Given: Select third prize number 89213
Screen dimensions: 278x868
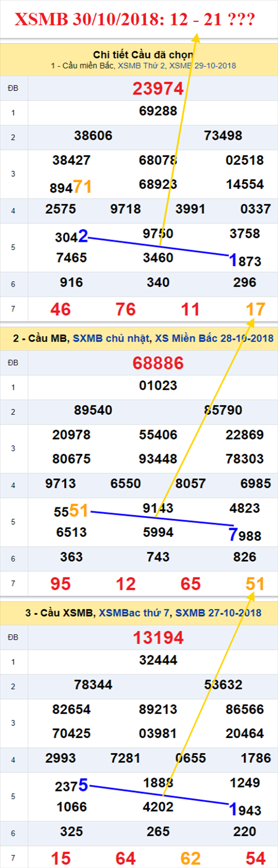Looking at the screenshot, I should pyautogui.click(x=158, y=710).
